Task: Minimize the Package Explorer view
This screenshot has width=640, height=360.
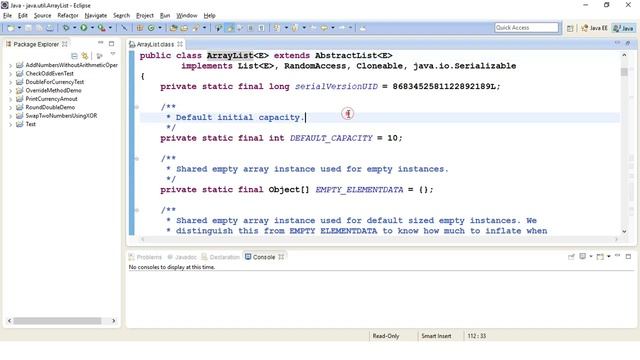Action: [x=100, y=43]
